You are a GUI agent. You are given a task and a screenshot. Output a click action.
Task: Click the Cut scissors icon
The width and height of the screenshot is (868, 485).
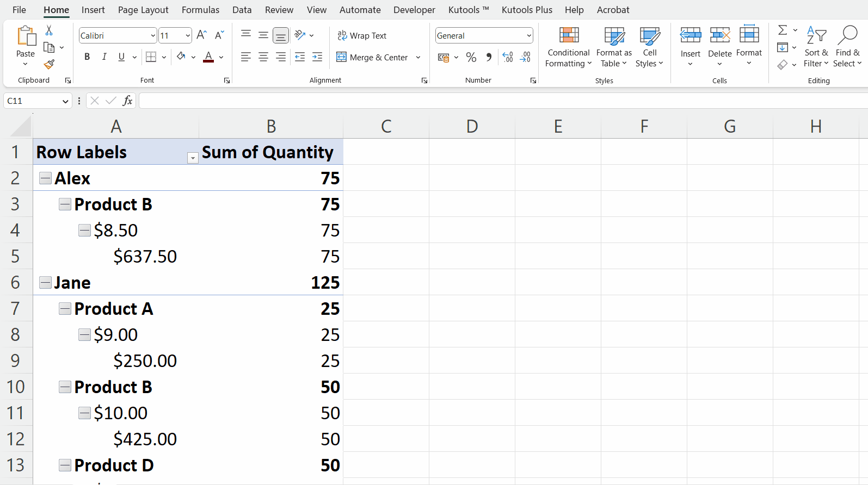pyautogui.click(x=49, y=30)
